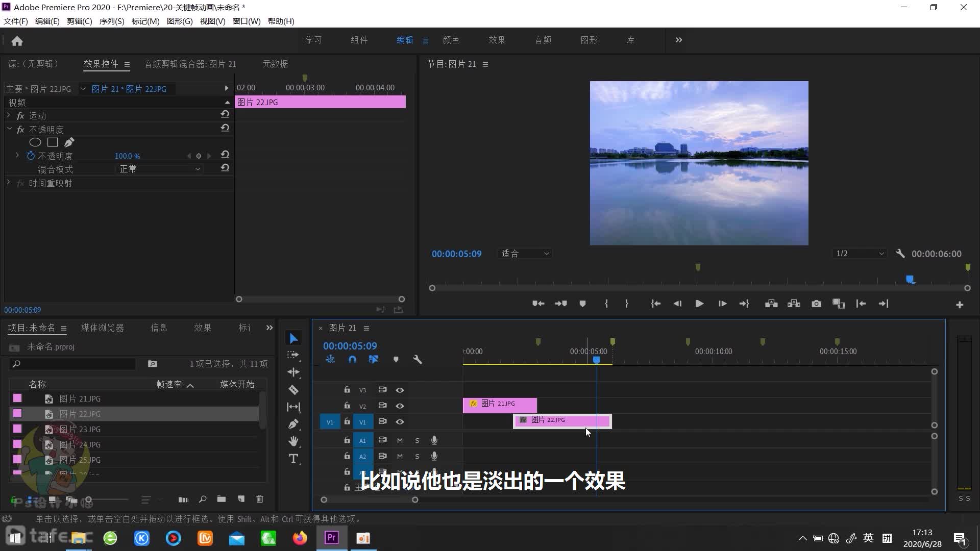The height and width of the screenshot is (551, 980).
Task: Expand the 时间重映射 effect
Action: pos(9,182)
